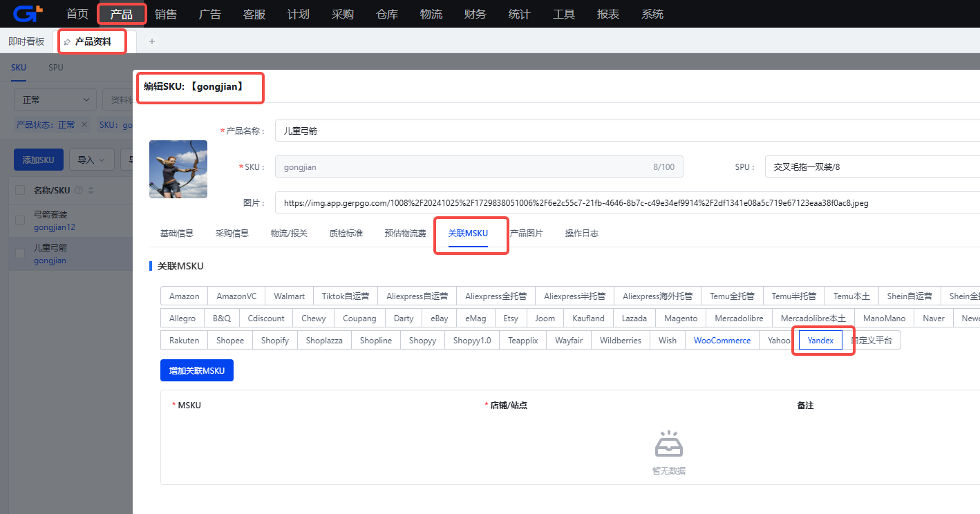Tick the checkbox for 儿童弓箭 row

[20, 254]
